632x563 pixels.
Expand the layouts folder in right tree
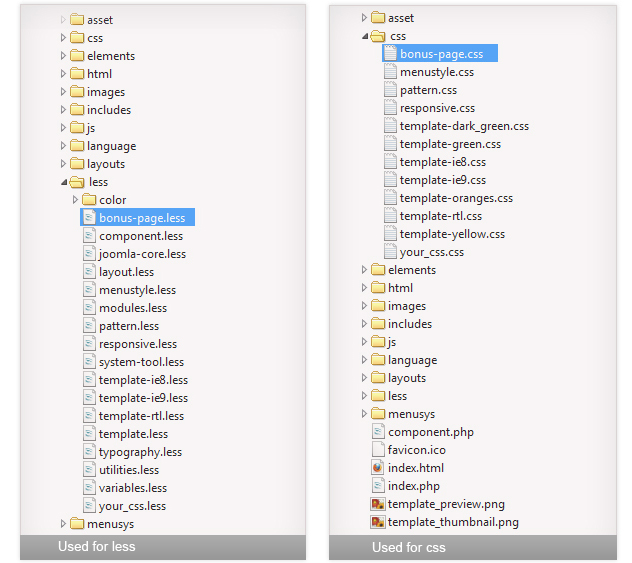coord(364,378)
